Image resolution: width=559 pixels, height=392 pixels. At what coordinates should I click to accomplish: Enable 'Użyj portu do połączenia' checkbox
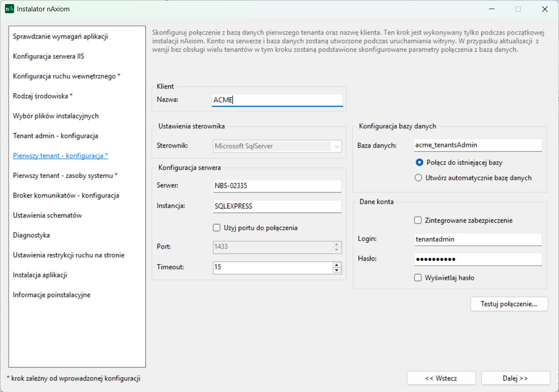tap(217, 228)
